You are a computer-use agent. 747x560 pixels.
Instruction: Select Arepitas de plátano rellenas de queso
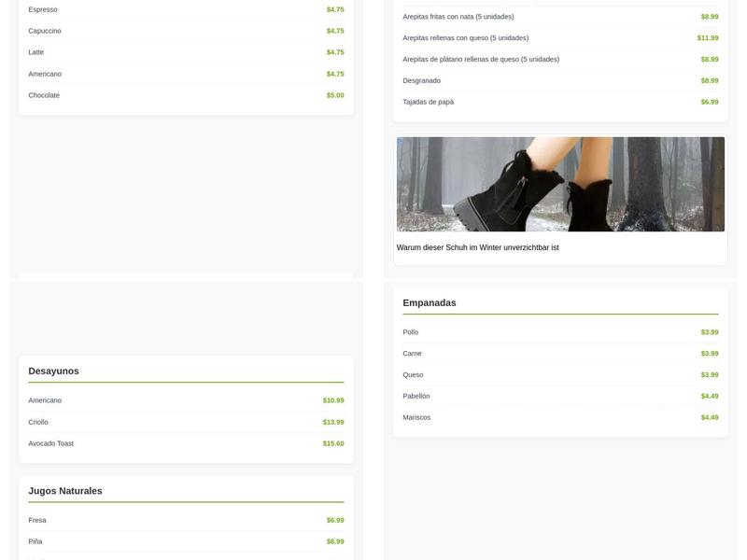point(480,60)
